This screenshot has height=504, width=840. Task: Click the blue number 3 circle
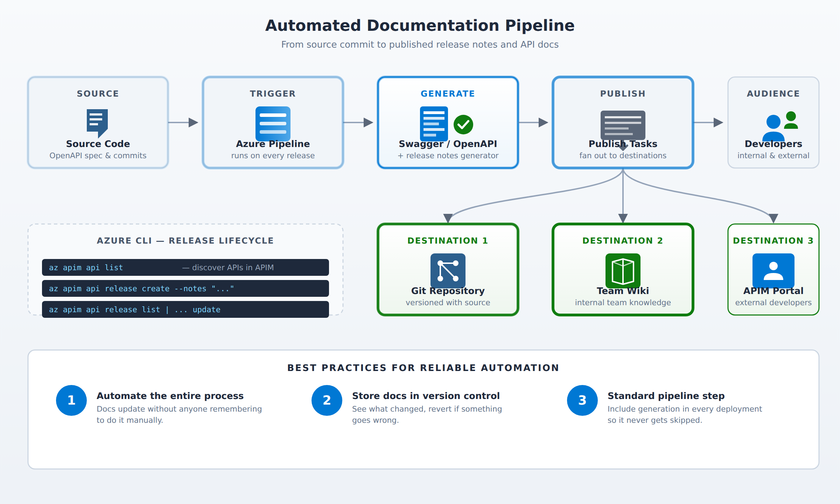pyautogui.click(x=582, y=400)
